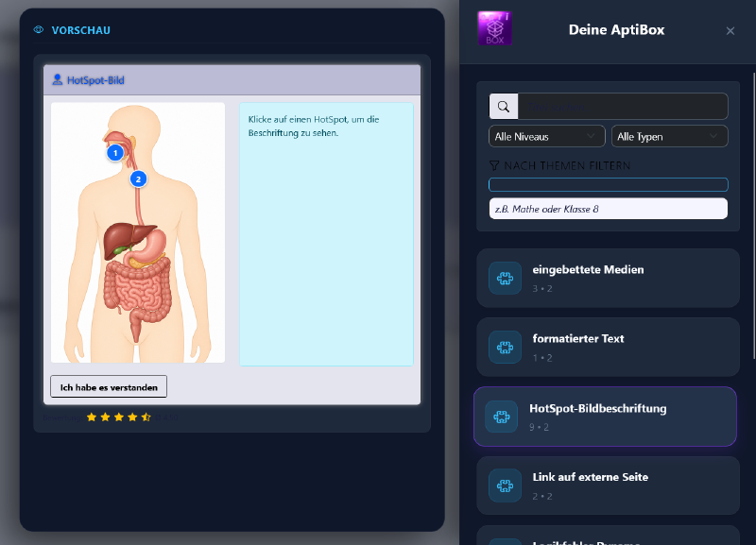Click the Vorschau eye icon
The height and width of the screenshot is (545, 756).
click(x=39, y=30)
